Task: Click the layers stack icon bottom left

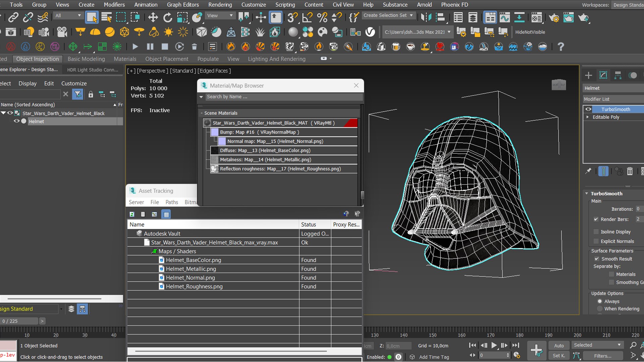Action: [x=71, y=309]
